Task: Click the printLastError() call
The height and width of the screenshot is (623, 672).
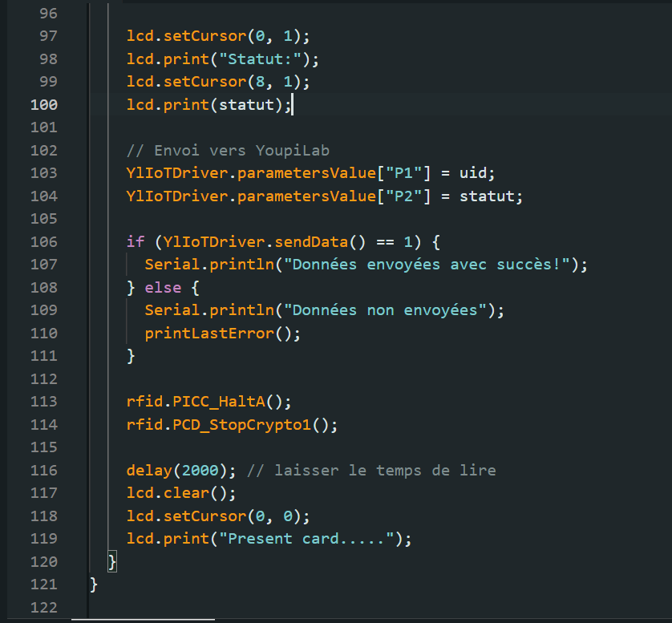Action: (x=222, y=334)
